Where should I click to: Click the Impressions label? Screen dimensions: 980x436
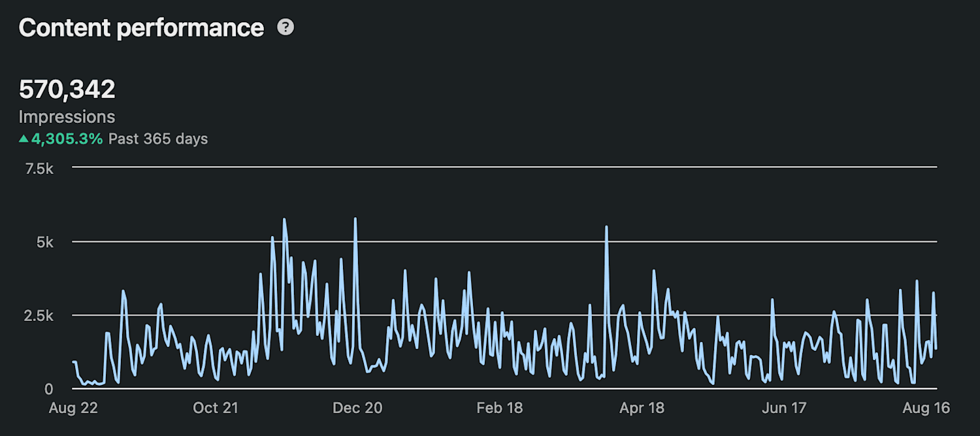(67, 117)
